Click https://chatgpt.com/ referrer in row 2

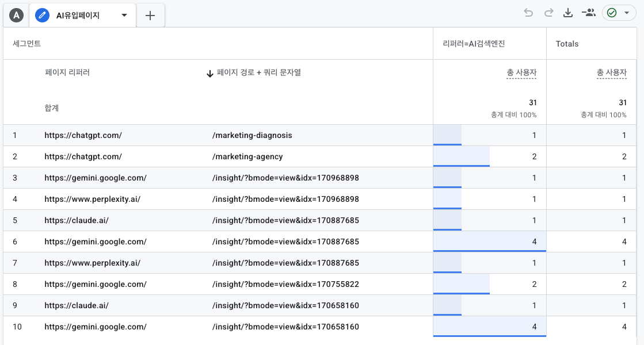(x=83, y=157)
